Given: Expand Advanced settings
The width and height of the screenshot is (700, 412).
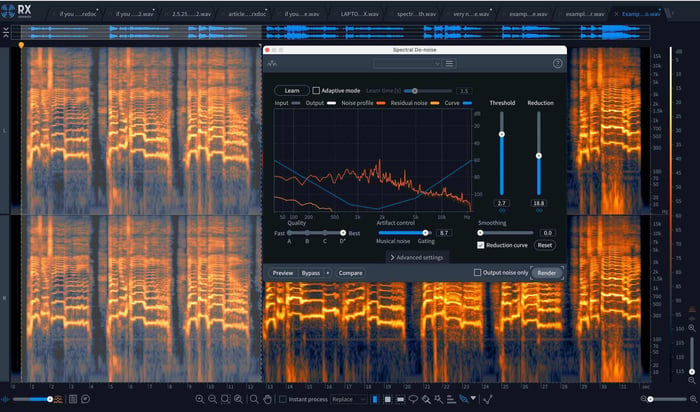Looking at the screenshot, I should click(417, 258).
